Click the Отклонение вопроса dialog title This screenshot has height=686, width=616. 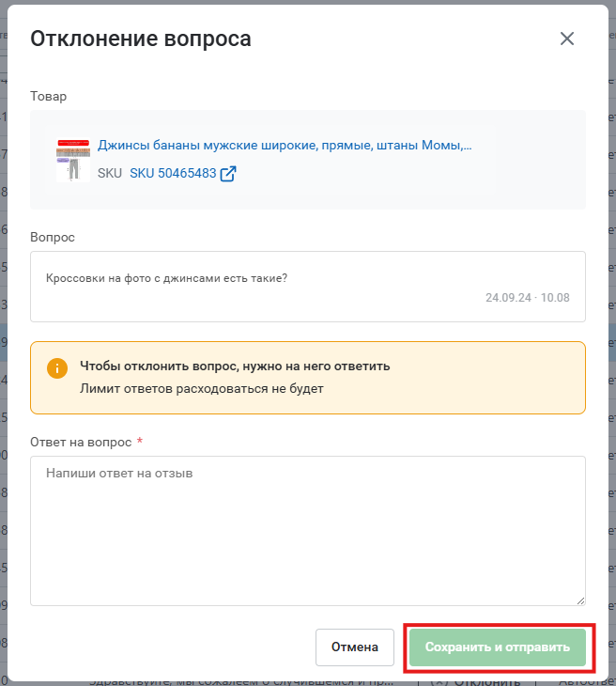click(141, 39)
